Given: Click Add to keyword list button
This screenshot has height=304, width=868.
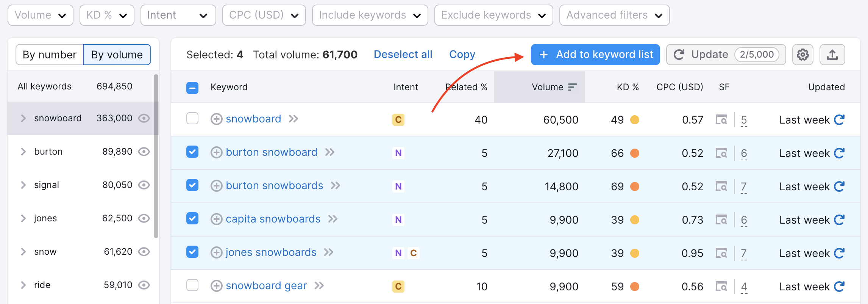Looking at the screenshot, I should (x=595, y=55).
